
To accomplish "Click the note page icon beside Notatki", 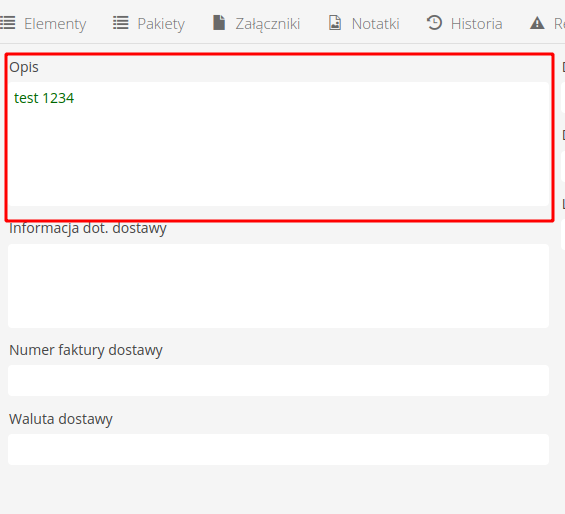I will pos(335,23).
